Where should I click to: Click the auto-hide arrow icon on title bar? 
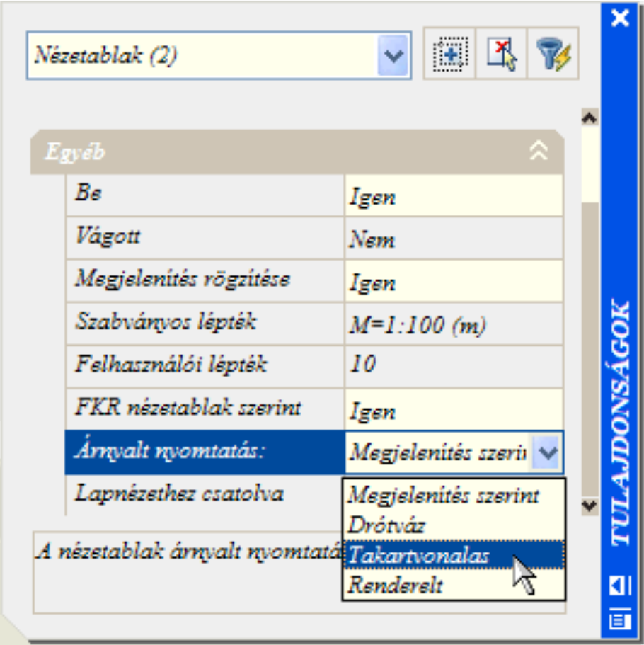click(x=620, y=585)
